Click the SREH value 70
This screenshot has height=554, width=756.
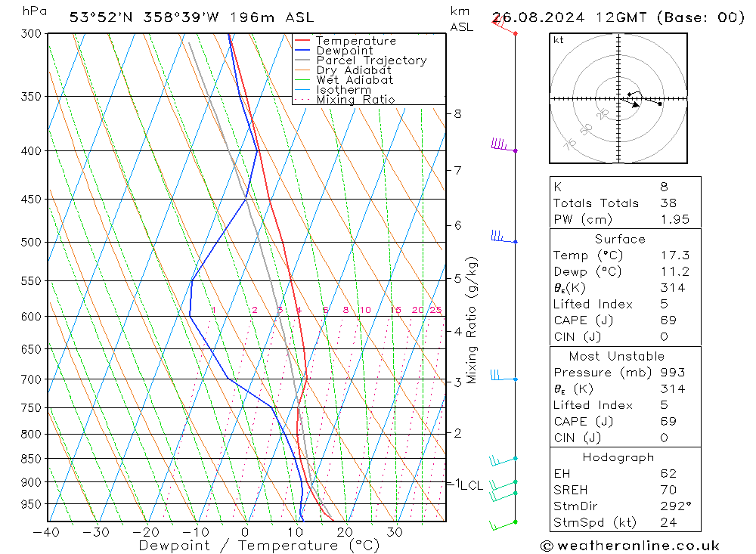pos(668,491)
